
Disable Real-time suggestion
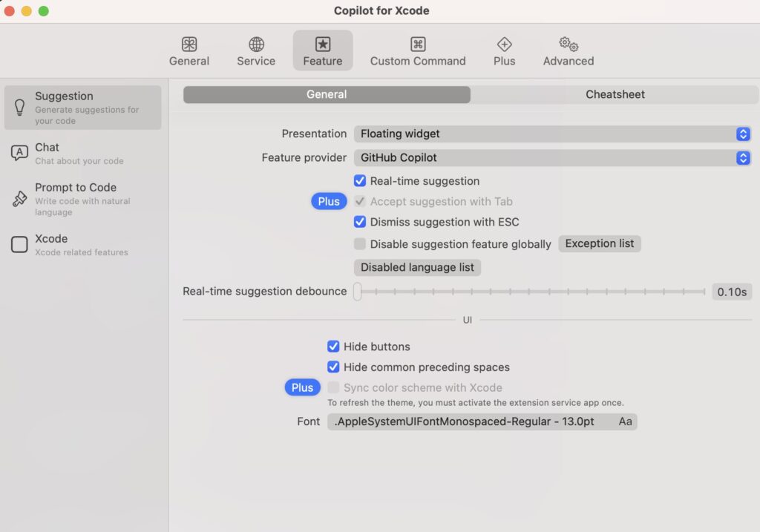tap(358, 180)
